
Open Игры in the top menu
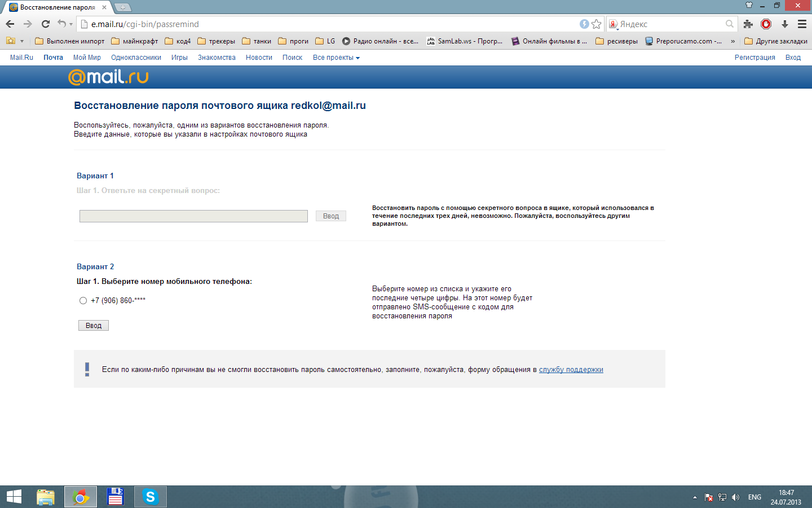[179, 58]
